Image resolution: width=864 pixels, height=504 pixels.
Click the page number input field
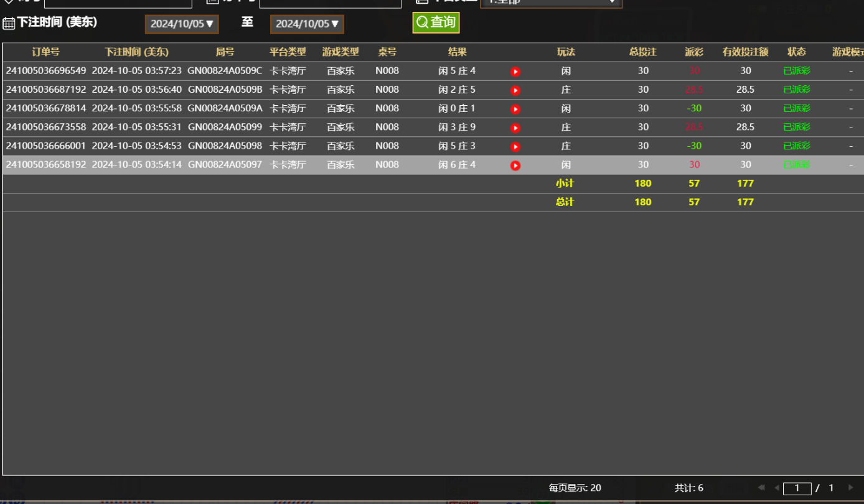tap(797, 488)
